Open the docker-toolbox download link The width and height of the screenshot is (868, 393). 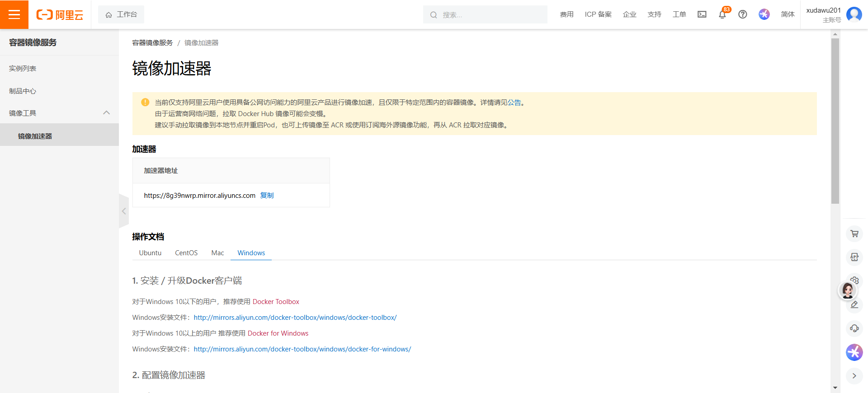click(x=295, y=318)
